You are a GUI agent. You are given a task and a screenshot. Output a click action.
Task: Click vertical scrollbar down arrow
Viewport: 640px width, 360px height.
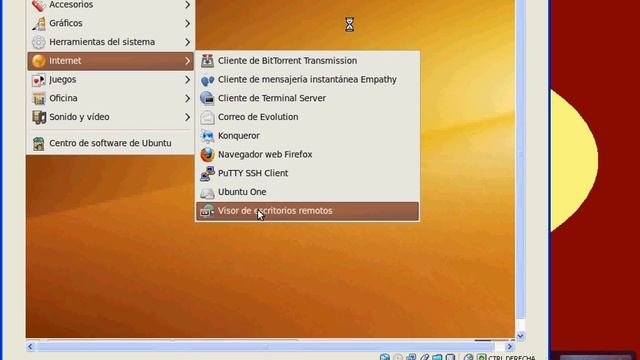(x=520, y=336)
